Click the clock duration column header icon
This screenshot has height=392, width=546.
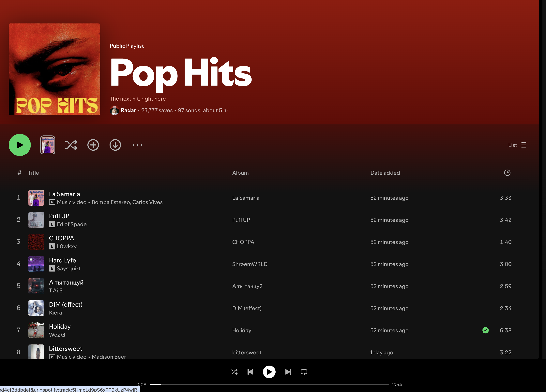pyautogui.click(x=507, y=173)
